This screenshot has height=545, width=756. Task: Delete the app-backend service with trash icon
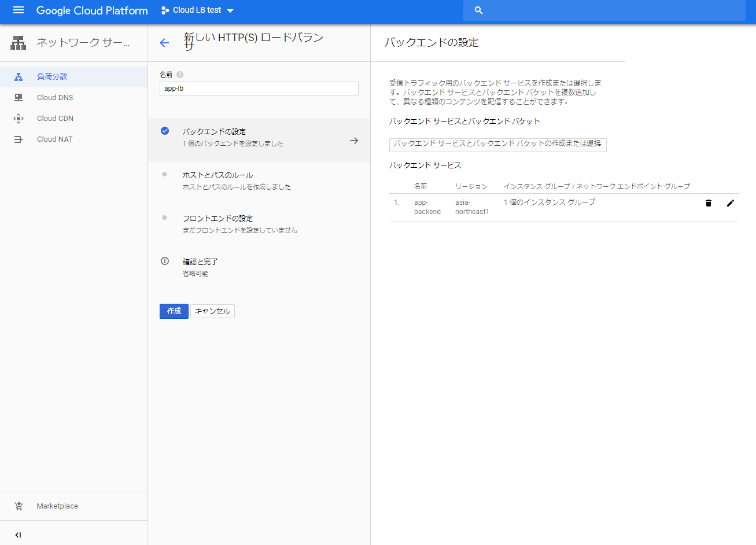(709, 203)
